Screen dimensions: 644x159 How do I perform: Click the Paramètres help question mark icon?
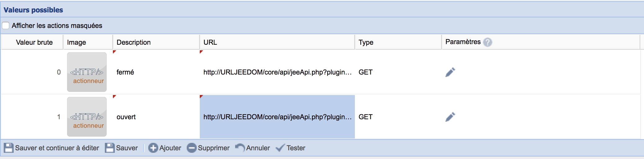[x=487, y=42]
